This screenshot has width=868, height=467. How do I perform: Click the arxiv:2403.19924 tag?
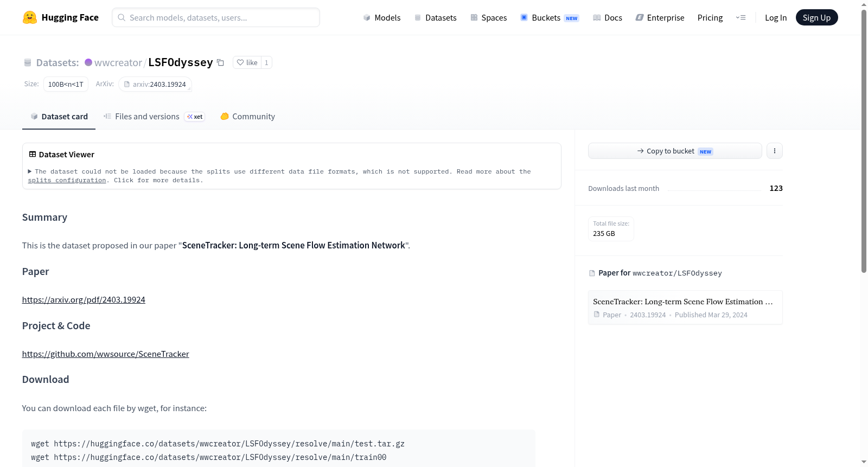(155, 84)
